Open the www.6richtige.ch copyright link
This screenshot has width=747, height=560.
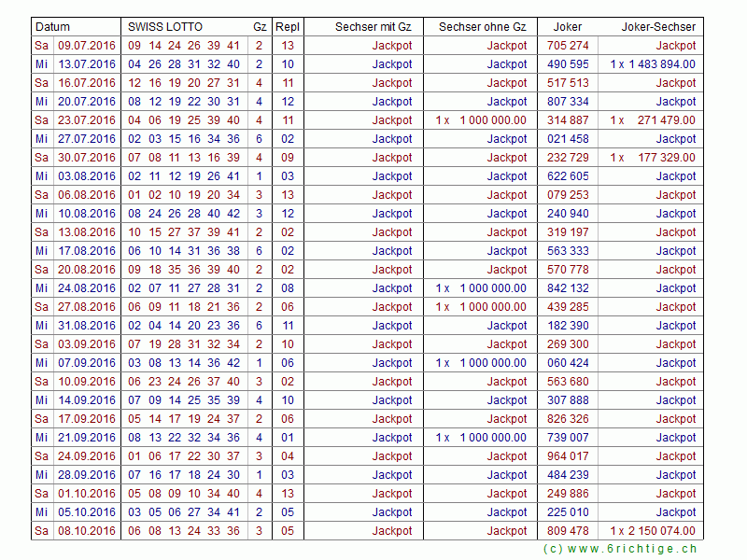coord(619,550)
